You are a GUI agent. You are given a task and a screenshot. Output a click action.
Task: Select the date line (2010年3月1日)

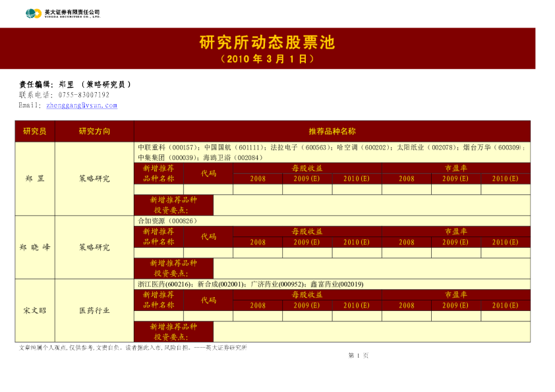[x=266, y=57]
